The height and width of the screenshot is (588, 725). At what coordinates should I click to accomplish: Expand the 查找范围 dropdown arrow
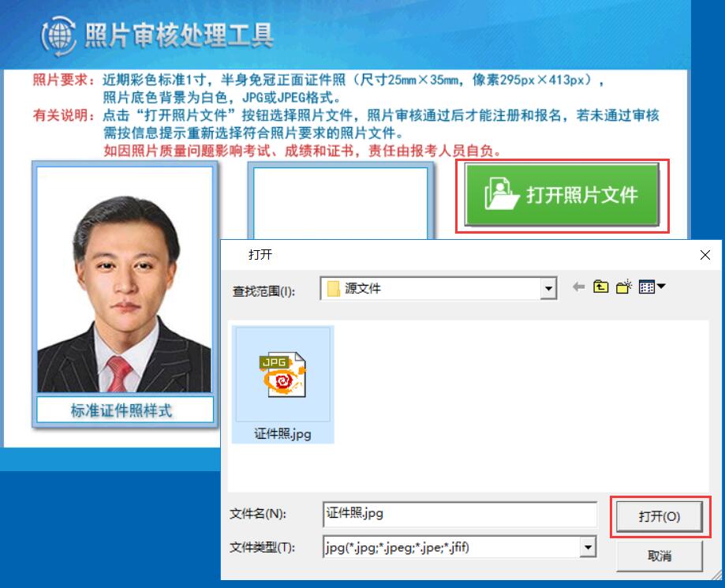(x=548, y=290)
